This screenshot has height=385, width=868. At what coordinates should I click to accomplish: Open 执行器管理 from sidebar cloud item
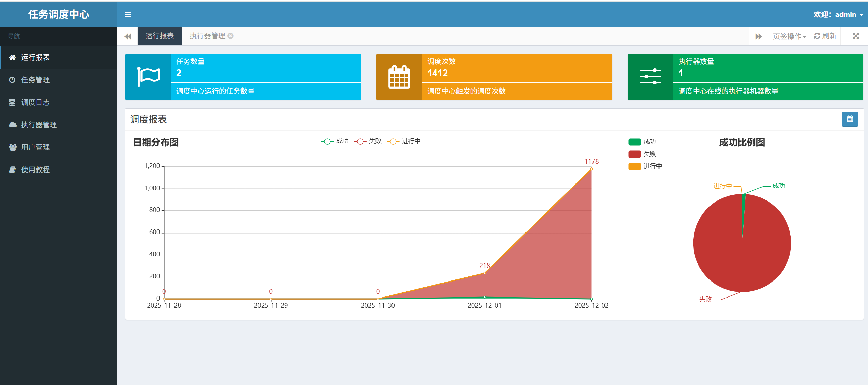pyautogui.click(x=39, y=125)
